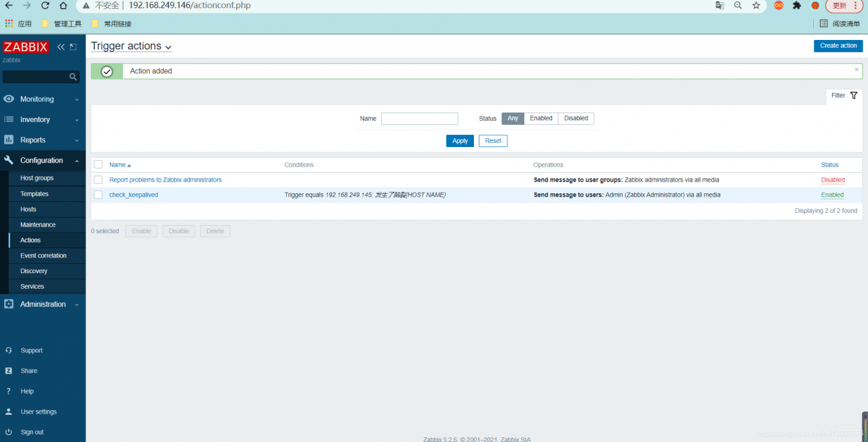Expand the Inventory menu
The height and width of the screenshot is (442, 868).
(77, 120)
